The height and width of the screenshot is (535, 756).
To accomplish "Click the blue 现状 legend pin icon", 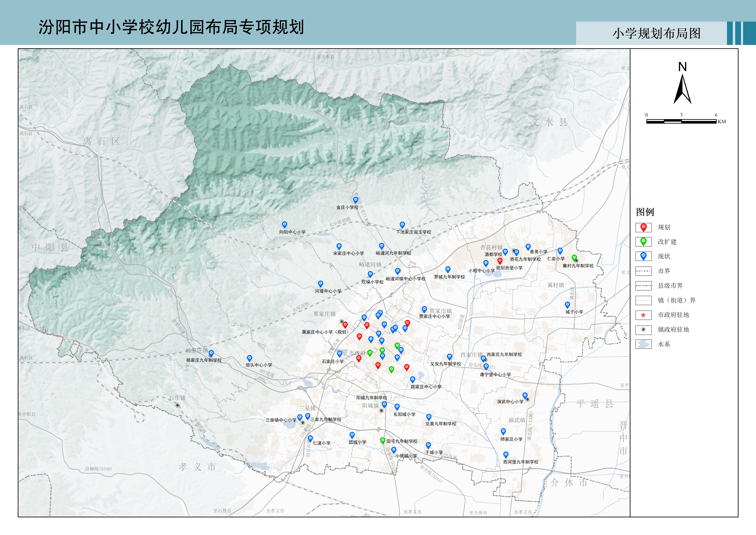I will pyautogui.click(x=643, y=256).
